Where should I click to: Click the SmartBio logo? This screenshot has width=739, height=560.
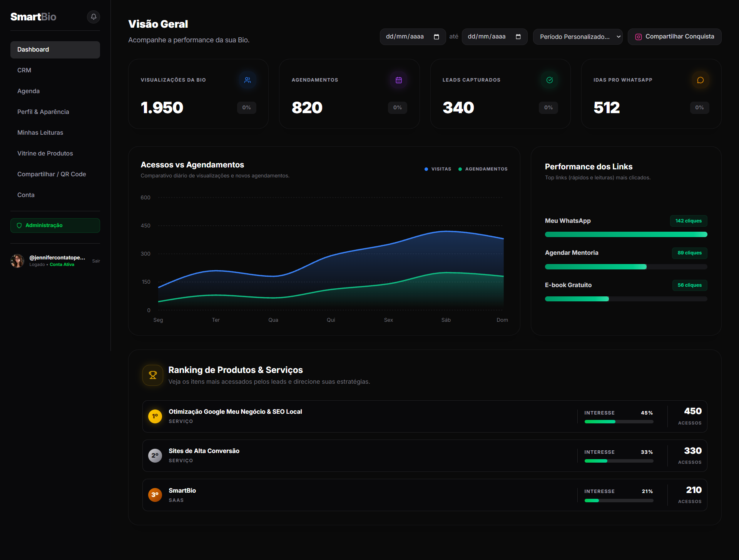click(33, 17)
